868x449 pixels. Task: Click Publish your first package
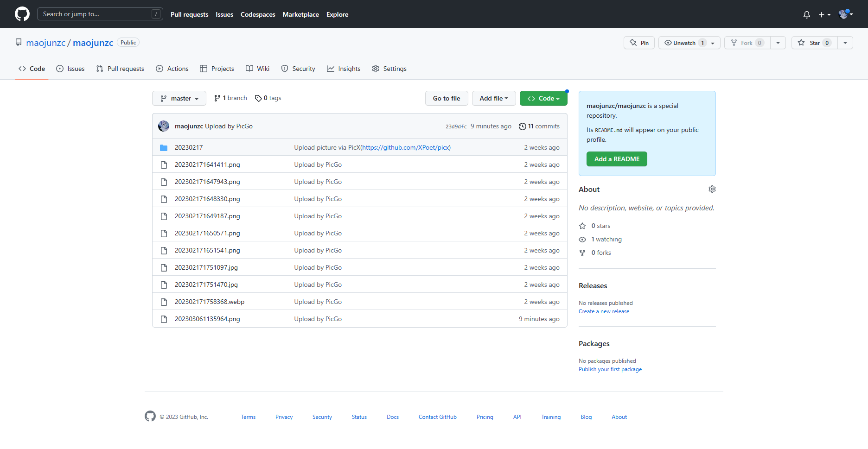(610, 369)
